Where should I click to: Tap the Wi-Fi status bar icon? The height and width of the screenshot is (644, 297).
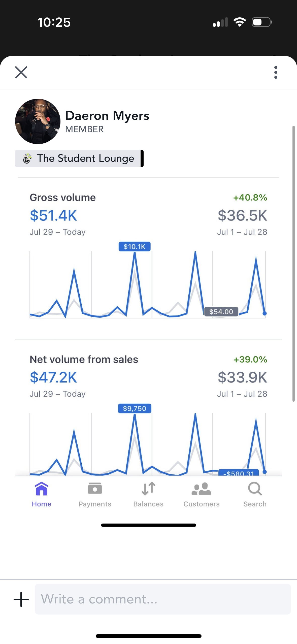click(x=240, y=22)
